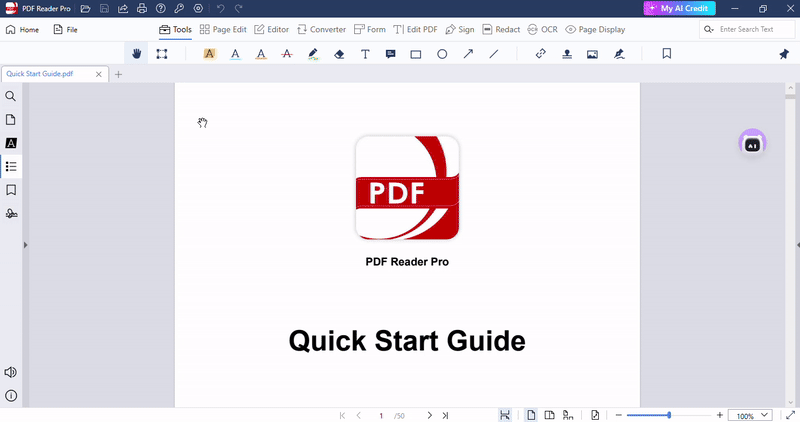Open the outline list side panel
This screenshot has height=422, width=800.
[x=11, y=166]
